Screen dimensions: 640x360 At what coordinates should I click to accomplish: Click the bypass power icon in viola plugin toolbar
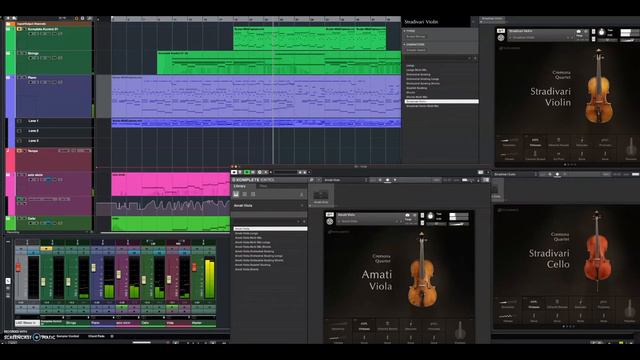coord(234,172)
